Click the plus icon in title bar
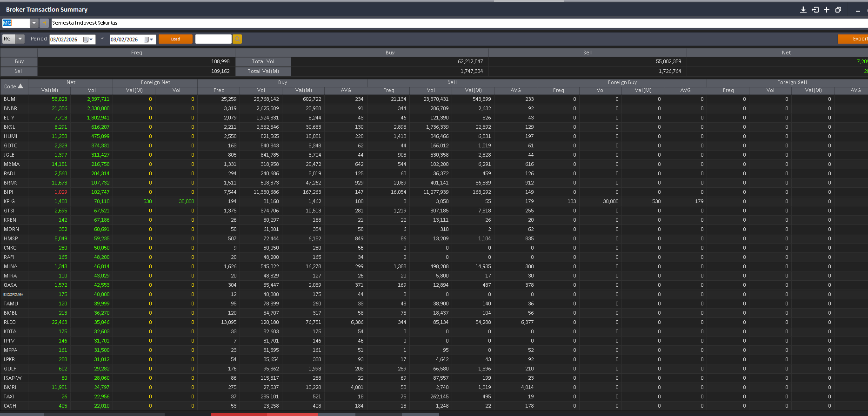Viewport: 868px width, 416px height. [x=827, y=10]
